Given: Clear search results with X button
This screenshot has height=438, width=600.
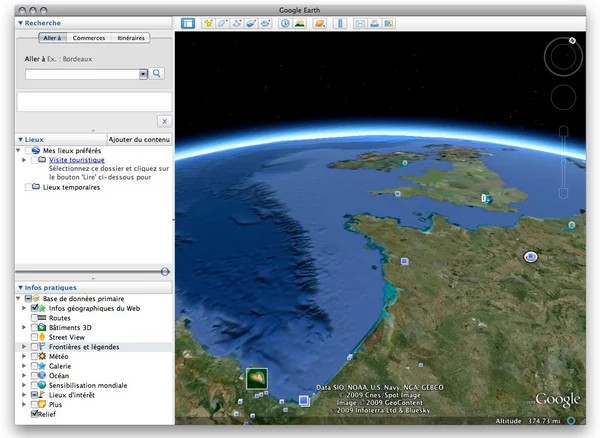Looking at the screenshot, I should pyautogui.click(x=165, y=121).
